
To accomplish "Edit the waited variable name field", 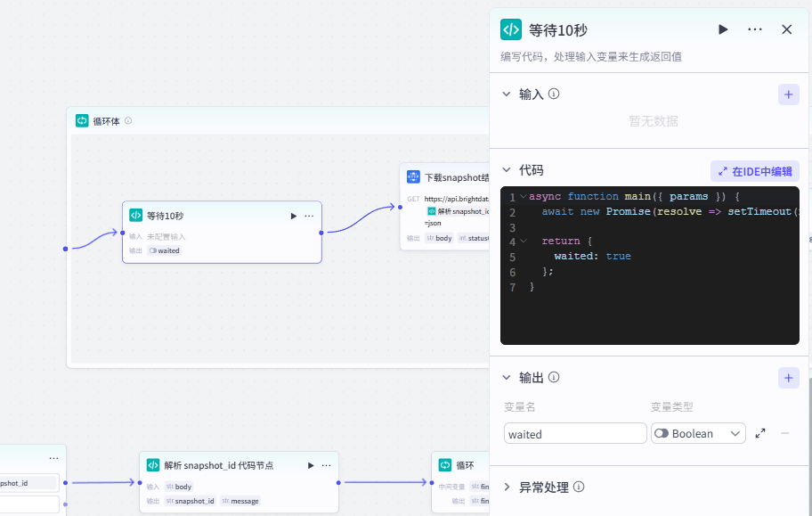I will point(575,433).
